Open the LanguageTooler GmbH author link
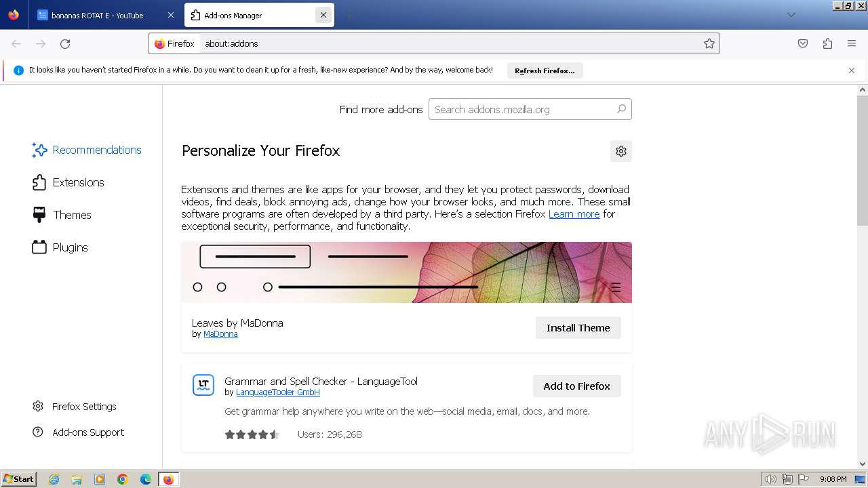The height and width of the screenshot is (488, 868). [x=278, y=392]
